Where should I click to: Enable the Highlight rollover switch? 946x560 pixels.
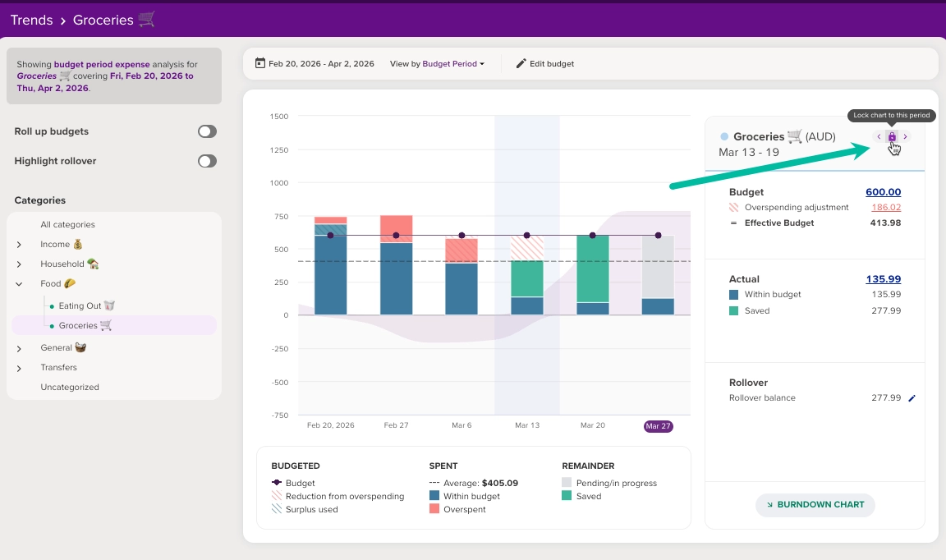pyautogui.click(x=207, y=161)
